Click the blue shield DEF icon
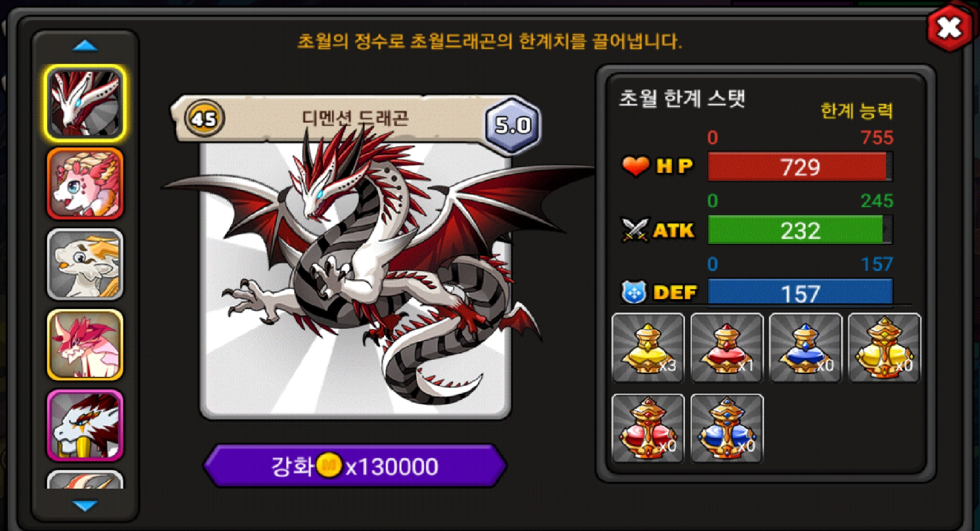 pos(634,293)
